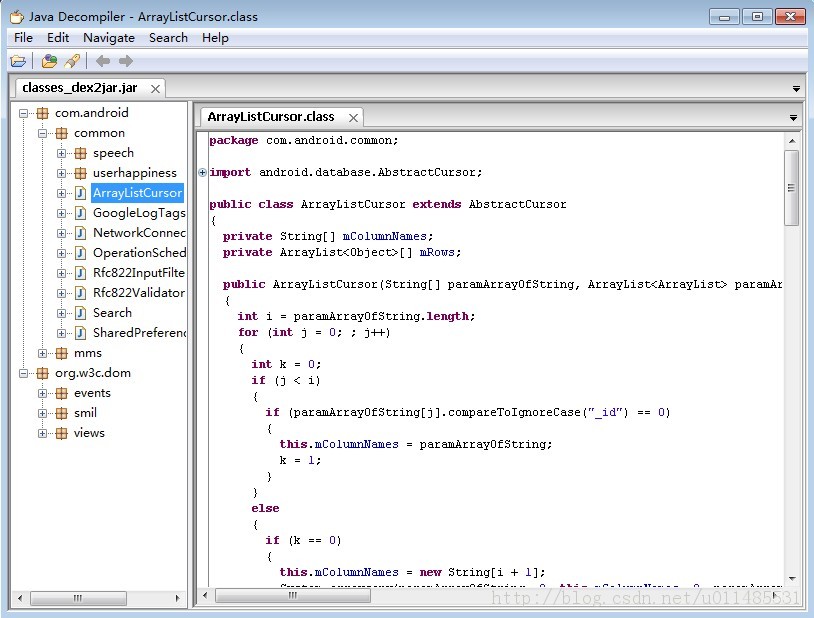
Task: Open the class tab list dropdown arrow
Action: 793,118
